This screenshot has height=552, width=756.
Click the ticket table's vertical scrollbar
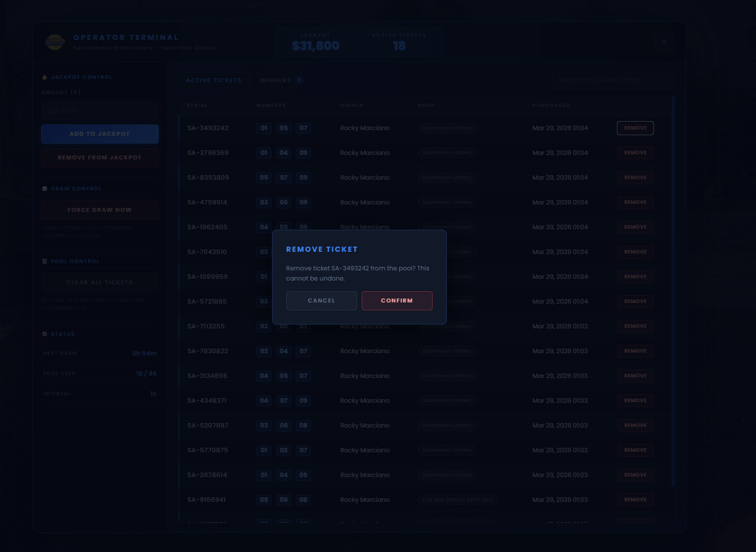[x=673, y=291]
